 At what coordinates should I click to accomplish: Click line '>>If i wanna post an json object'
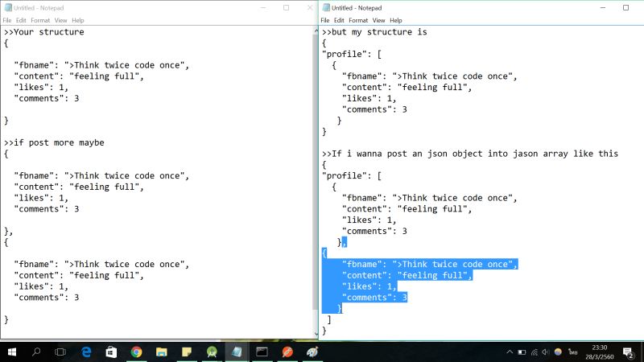coord(470,154)
